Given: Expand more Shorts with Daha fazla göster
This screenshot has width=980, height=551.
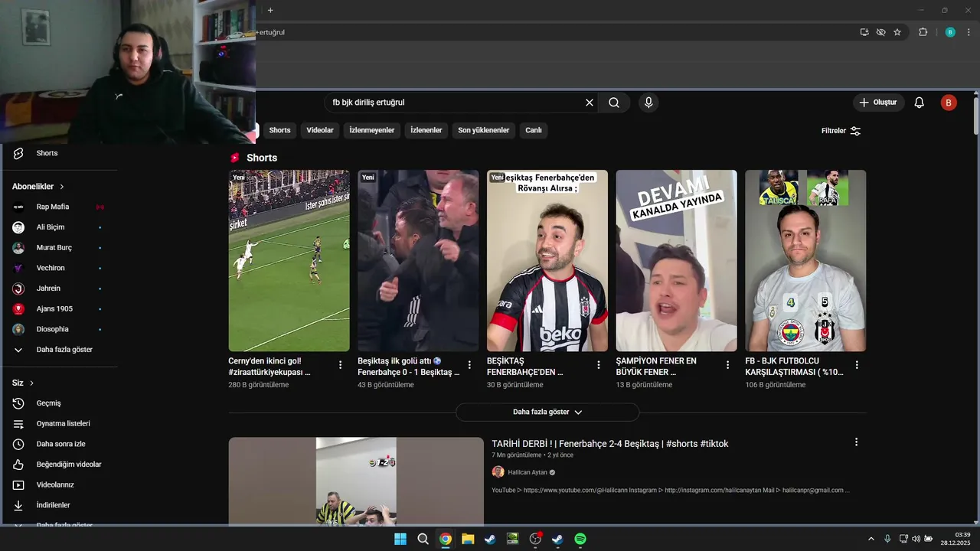Looking at the screenshot, I should (547, 412).
